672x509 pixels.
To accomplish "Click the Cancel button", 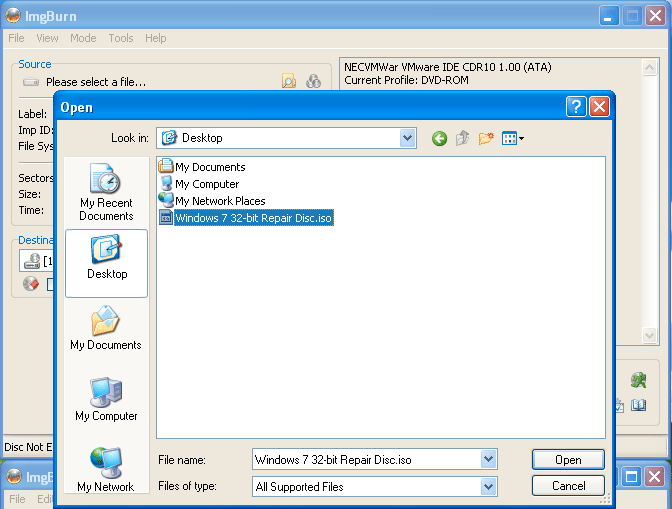I will [x=568, y=486].
